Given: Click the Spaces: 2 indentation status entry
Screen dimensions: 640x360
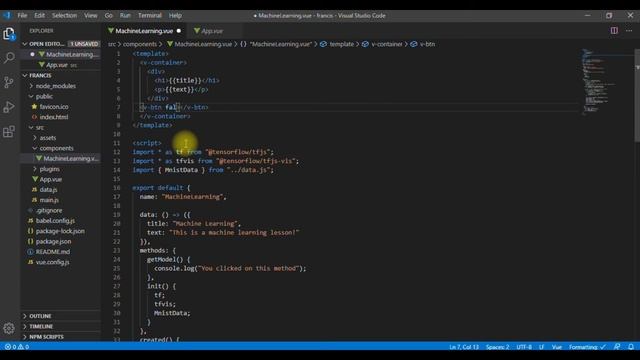Looking at the screenshot, I should click(x=497, y=347).
